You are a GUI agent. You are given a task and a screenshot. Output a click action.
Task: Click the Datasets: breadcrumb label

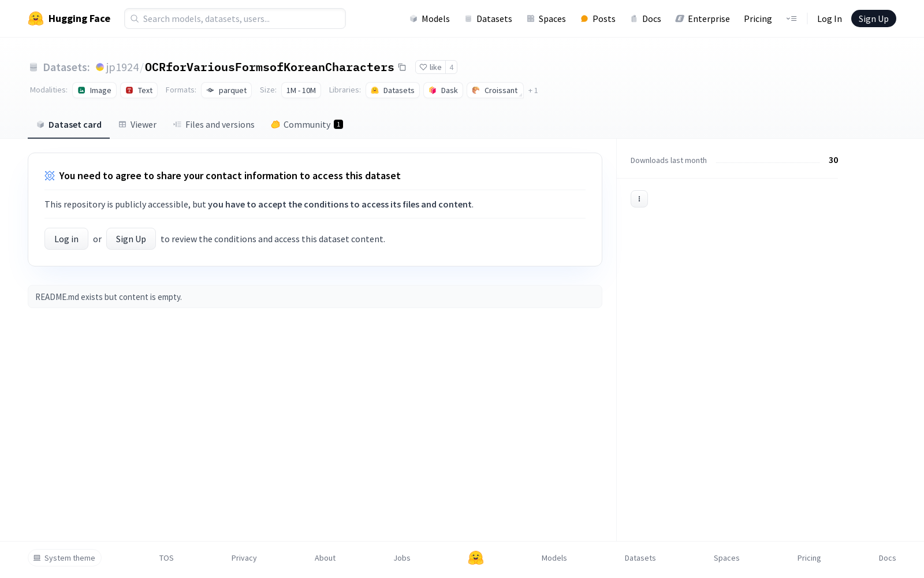(x=66, y=67)
